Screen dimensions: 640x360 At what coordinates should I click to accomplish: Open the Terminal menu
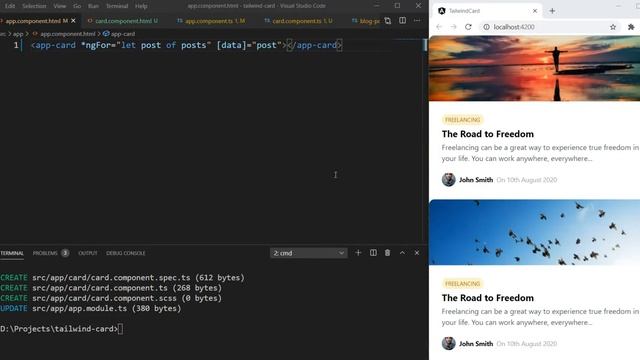117,6
